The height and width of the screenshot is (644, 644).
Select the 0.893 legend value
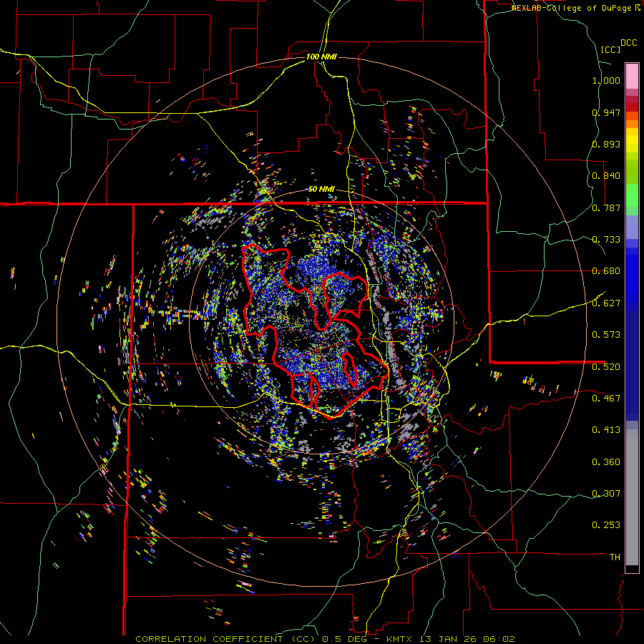click(606, 144)
